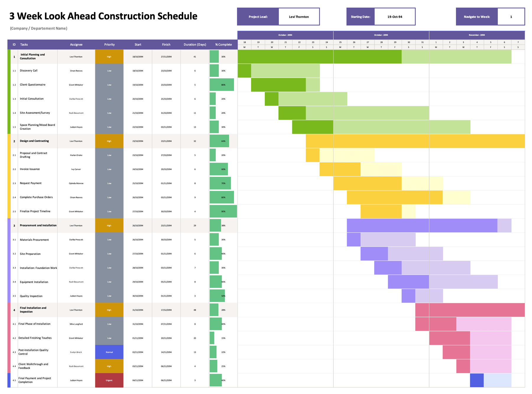Image resolution: width=532 pixels, height=394 pixels.
Task: Select the Assignee column header
Action: [76, 45]
